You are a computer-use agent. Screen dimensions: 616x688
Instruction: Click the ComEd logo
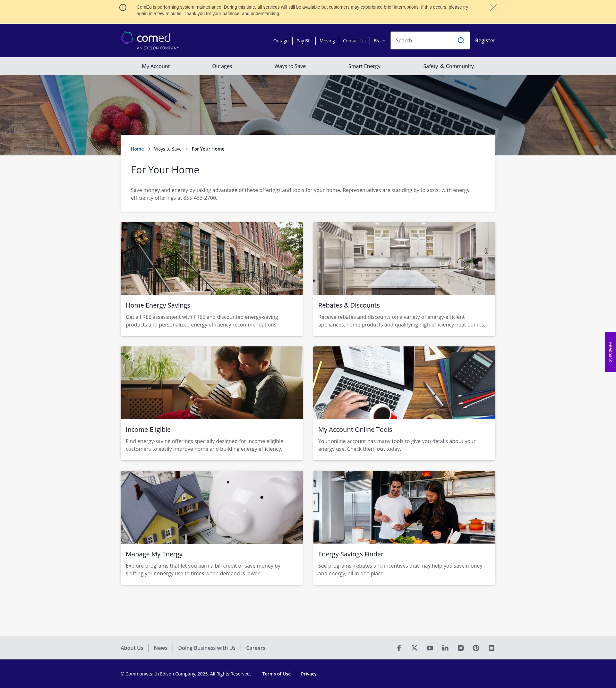click(150, 41)
